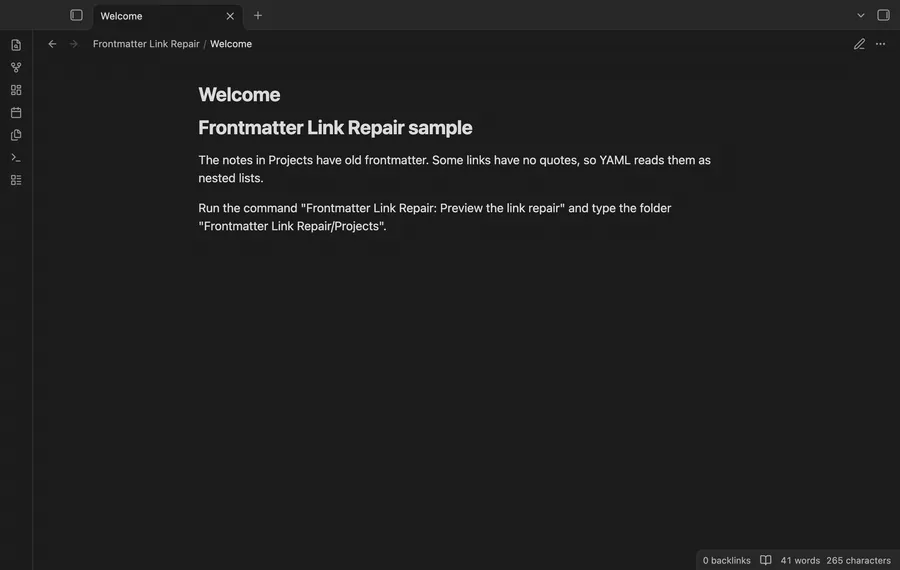Screen dimensions: 900x570
Task: Click Frontmatter Link Repair breadcrumb folder
Action: coord(146,44)
